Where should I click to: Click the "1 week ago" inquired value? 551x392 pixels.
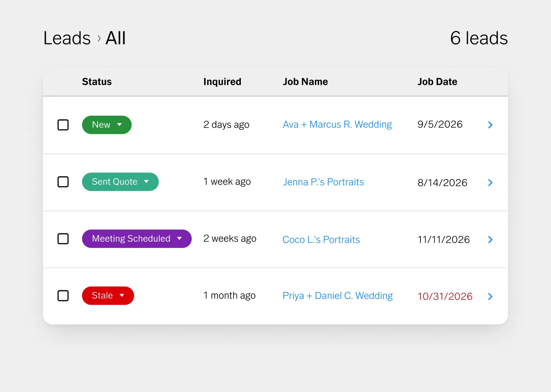[x=227, y=182]
